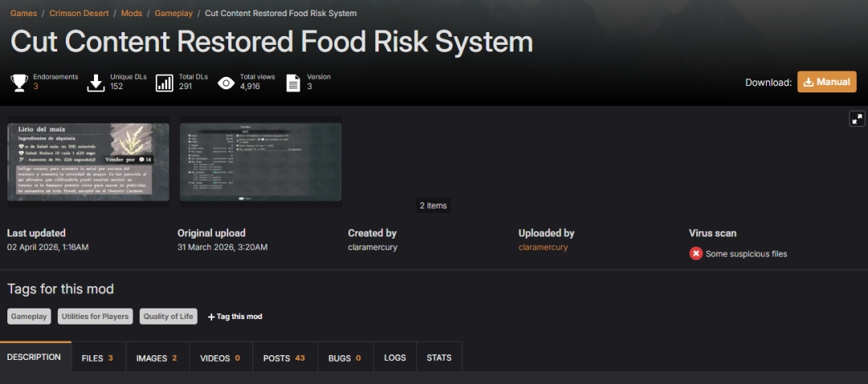Click the endorsements trophy icon
The image size is (868, 384).
(x=18, y=83)
